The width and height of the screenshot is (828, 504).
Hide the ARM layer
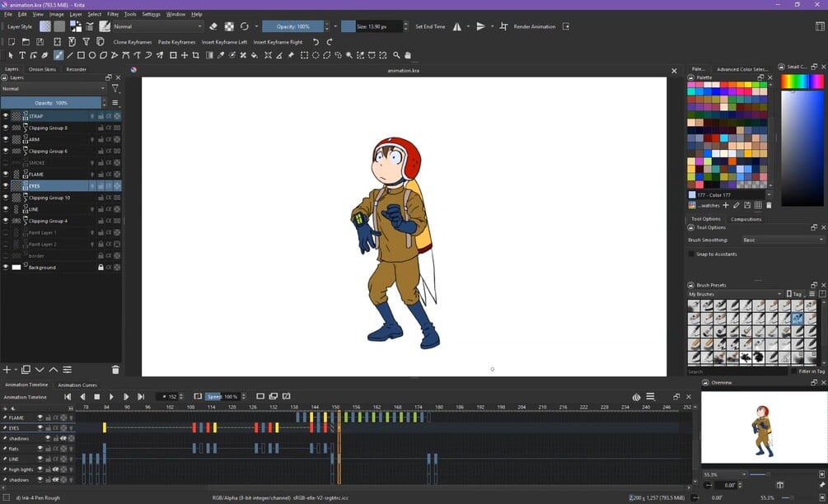[6, 139]
